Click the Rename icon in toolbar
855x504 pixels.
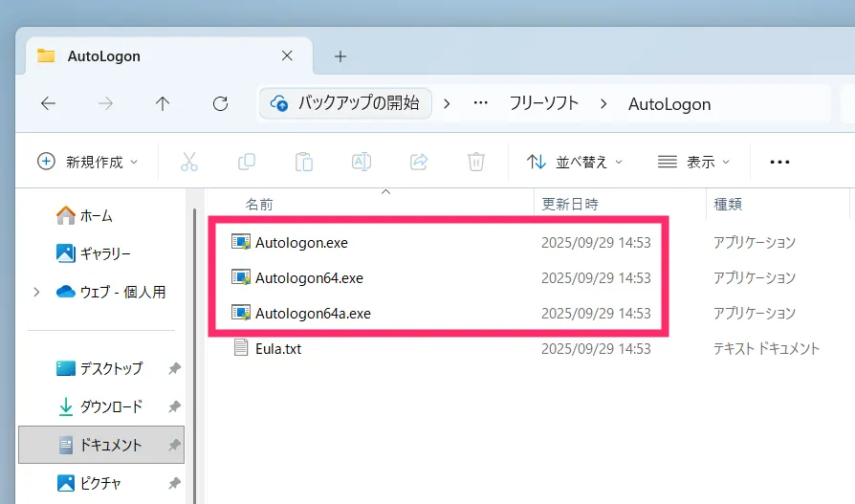point(362,162)
